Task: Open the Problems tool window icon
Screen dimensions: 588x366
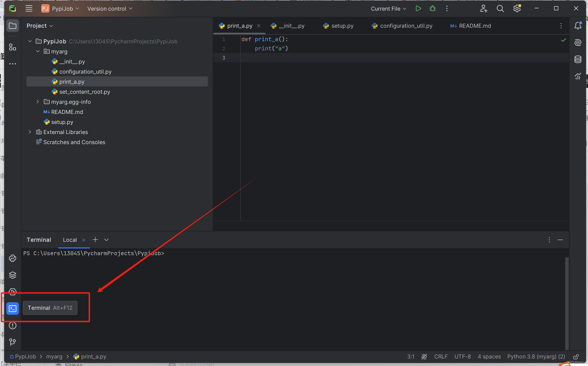Action: click(13, 325)
